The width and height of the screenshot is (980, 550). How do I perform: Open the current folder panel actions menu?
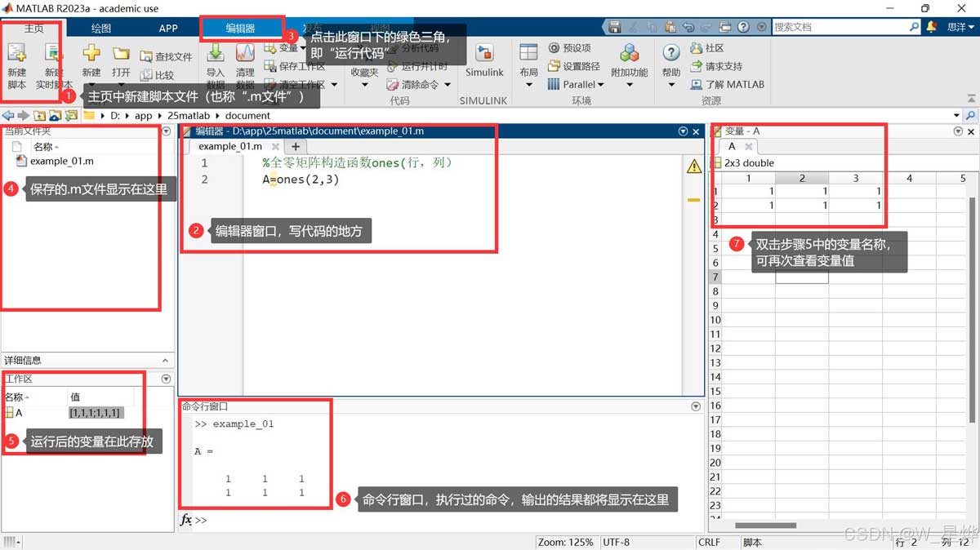[167, 131]
